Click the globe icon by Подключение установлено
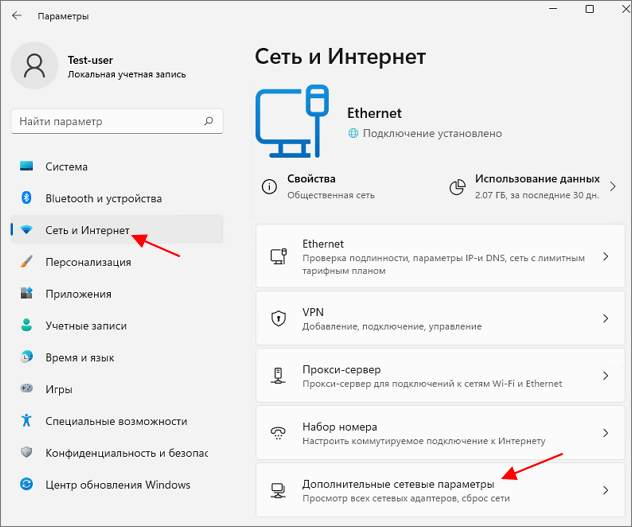The width and height of the screenshot is (632, 527). 353,133
